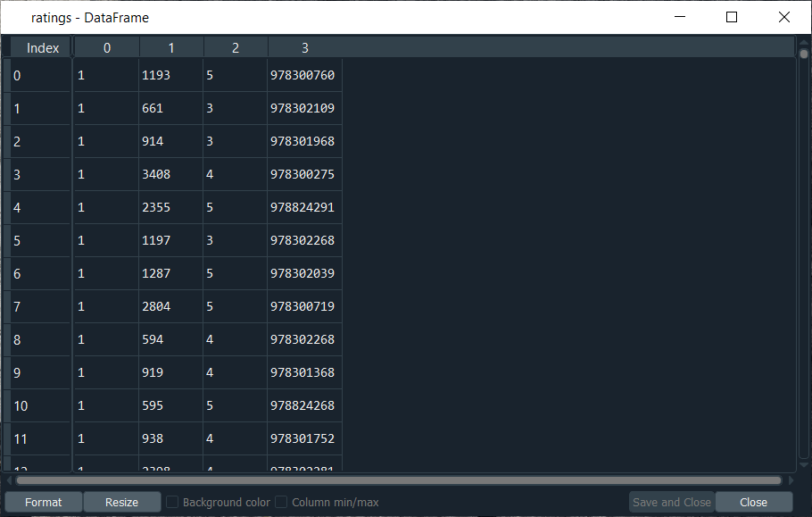Click cell with timestamp 978824291
The height and width of the screenshot is (517, 812).
pos(303,208)
